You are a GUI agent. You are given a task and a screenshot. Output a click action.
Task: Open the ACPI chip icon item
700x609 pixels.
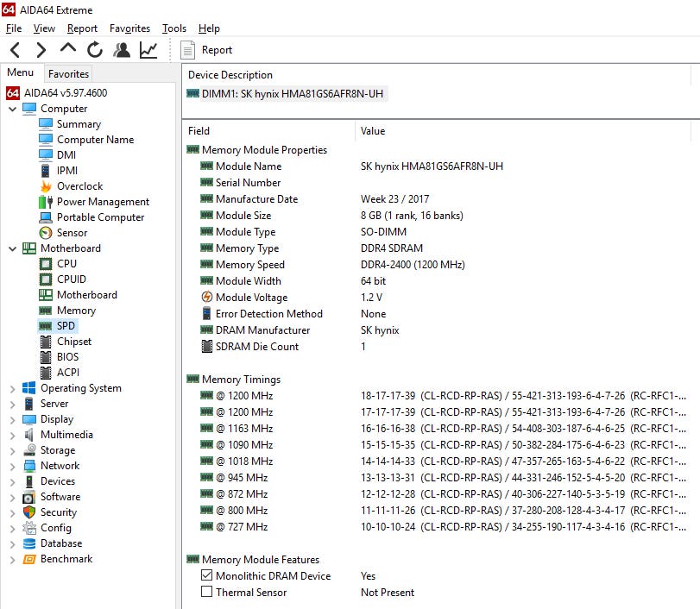pyautogui.click(x=45, y=373)
